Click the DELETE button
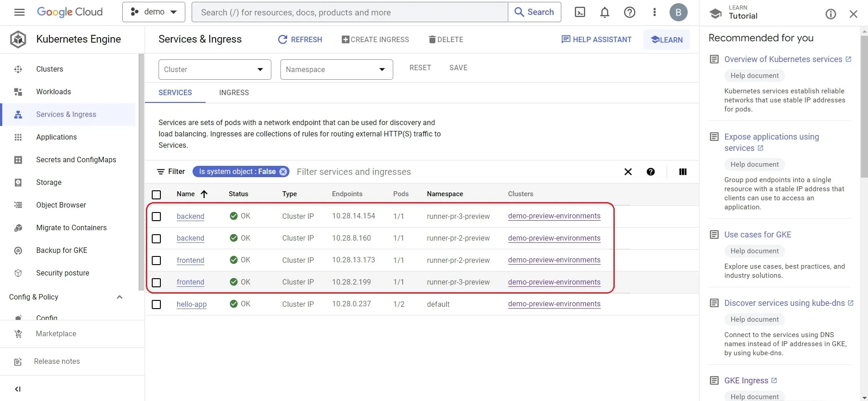Screen dimensions: 868x401 click(x=446, y=39)
